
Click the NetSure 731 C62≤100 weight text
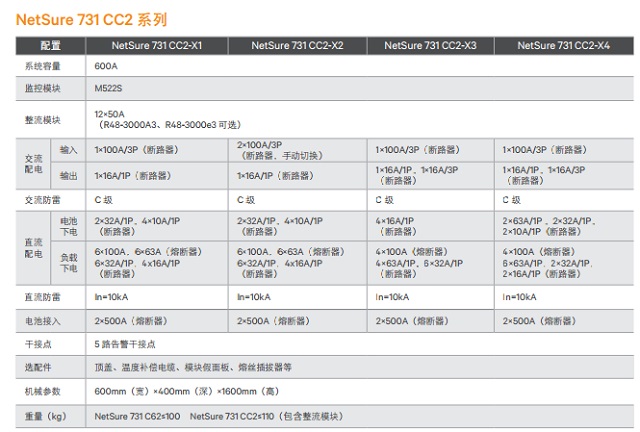[x=137, y=416]
